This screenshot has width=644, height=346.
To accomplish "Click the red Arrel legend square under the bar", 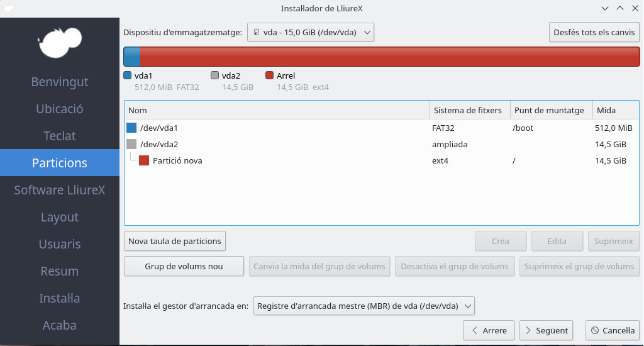I will click(269, 75).
